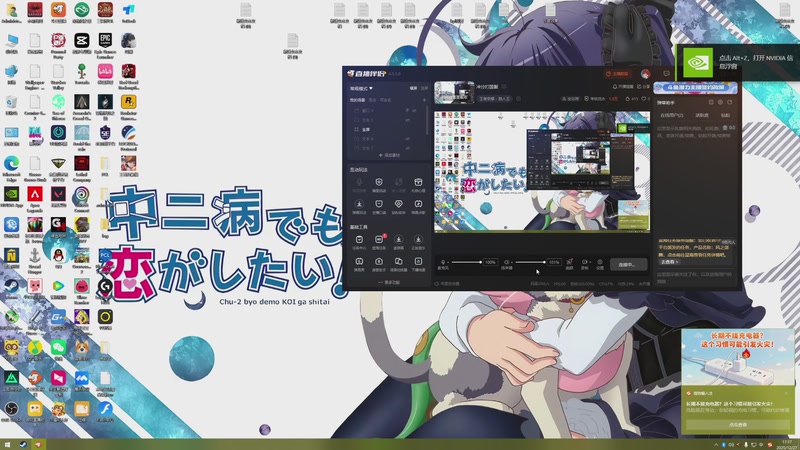Switch to the 活跃度 tab
Screen dimensions: 800x450
(x=702, y=115)
